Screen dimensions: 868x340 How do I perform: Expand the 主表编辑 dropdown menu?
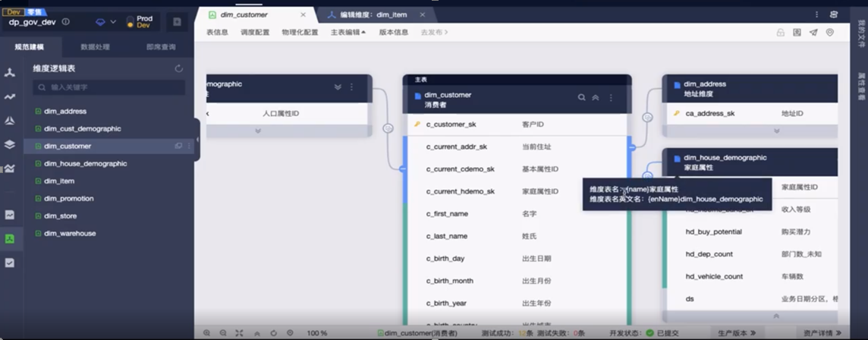click(348, 32)
